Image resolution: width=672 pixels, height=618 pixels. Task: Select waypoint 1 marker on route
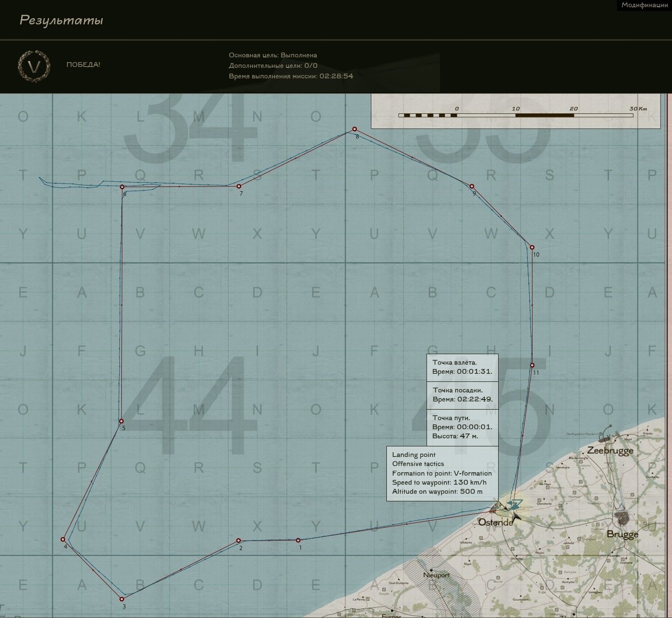[x=298, y=540]
